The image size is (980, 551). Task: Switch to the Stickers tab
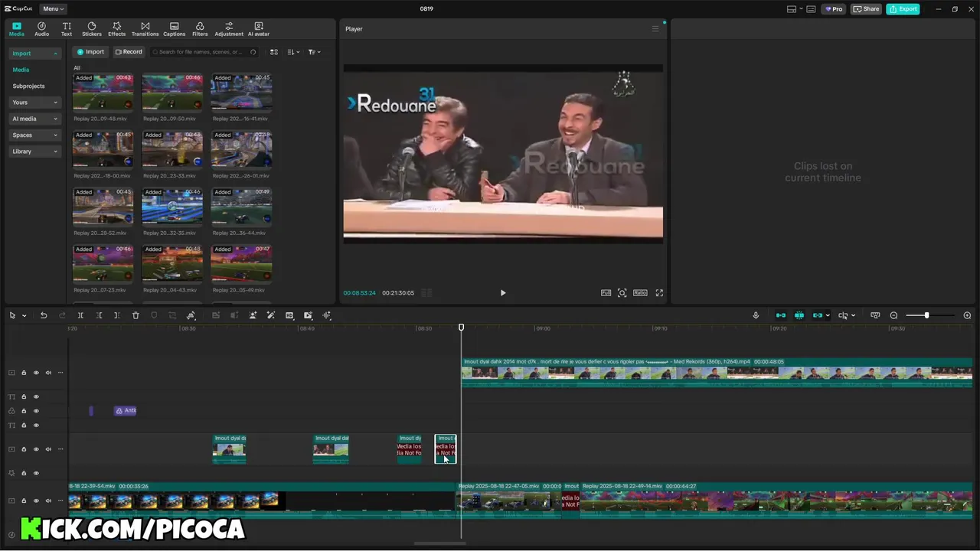point(92,29)
